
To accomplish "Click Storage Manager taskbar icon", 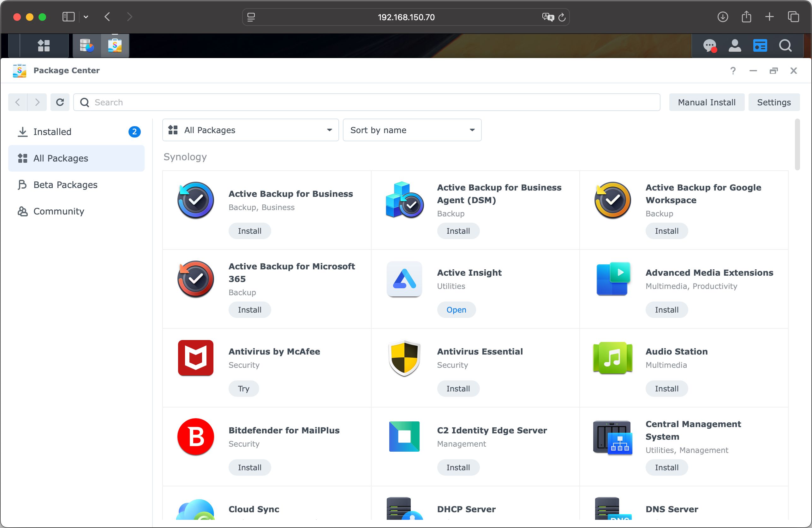I will click(87, 45).
